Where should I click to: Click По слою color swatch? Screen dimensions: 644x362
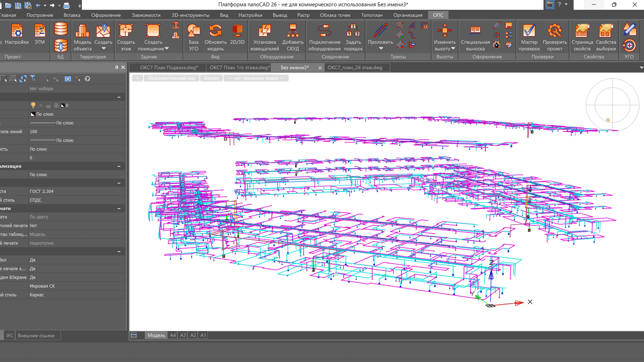tap(33, 114)
